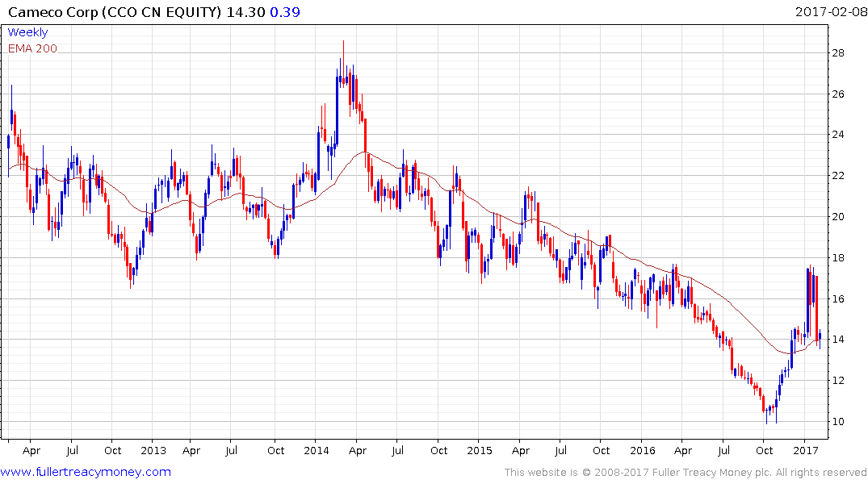Click the blue price change 0.39

[x=285, y=12]
